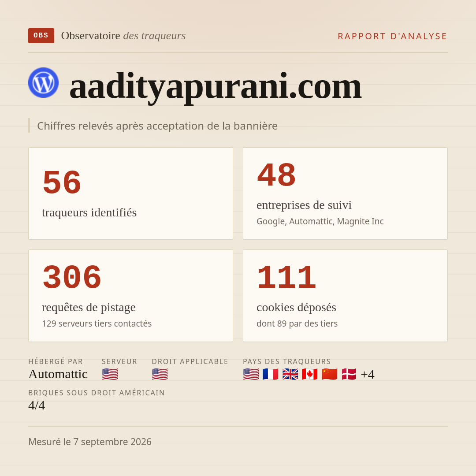Click the PAYS DES TRAQUEURS label
476x476 pixels.
[x=287, y=361]
